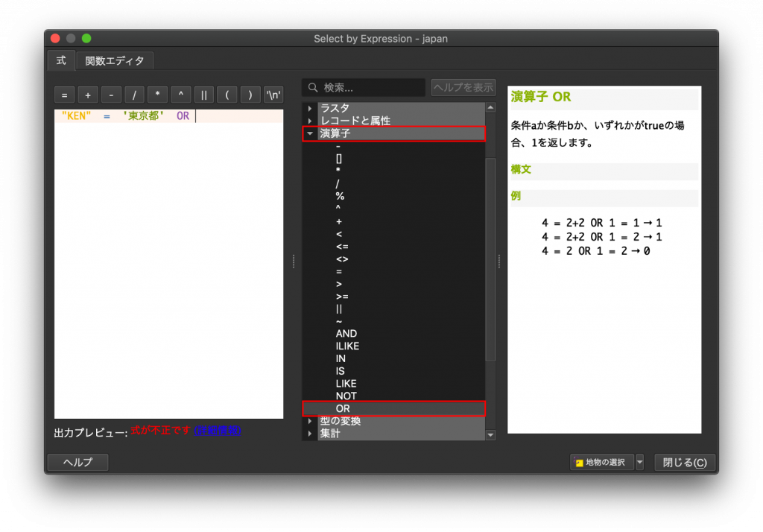Viewport: 763px width, 532px height.
Task: Insert the opening parenthesis button
Action: [x=227, y=95]
